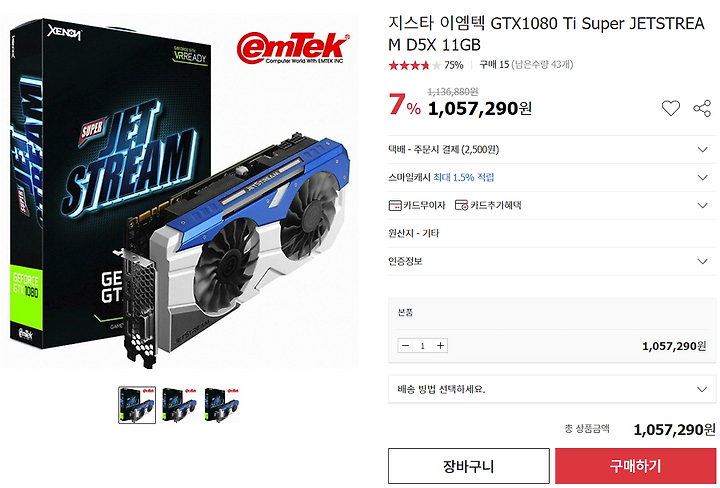This screenshot has height=488, width=720.
Task: Select the second product thumbnail
Action: pos(180,405)
